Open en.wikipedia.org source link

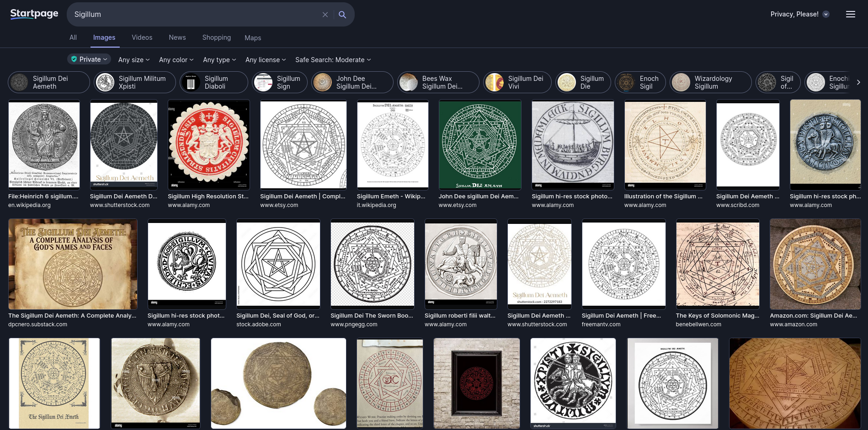click(29, 205)
